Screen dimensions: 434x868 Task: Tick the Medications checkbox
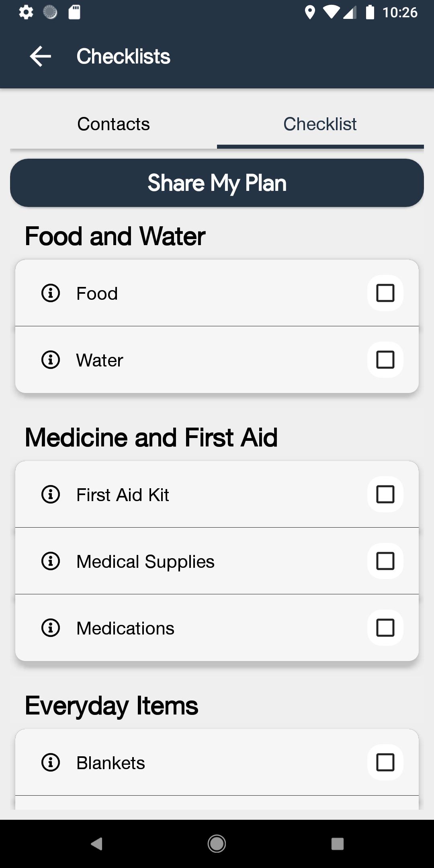coord(385,628)
